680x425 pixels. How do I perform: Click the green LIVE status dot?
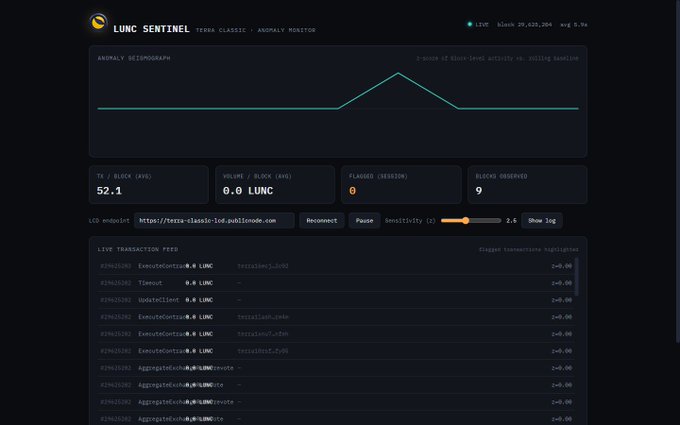click(x=470, y=24)
